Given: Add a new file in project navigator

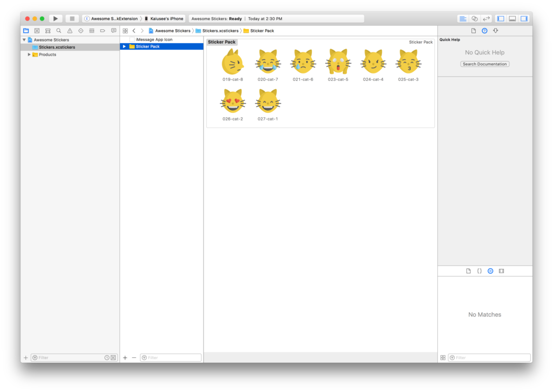Looking at the screenshot, I should (26, 358).
